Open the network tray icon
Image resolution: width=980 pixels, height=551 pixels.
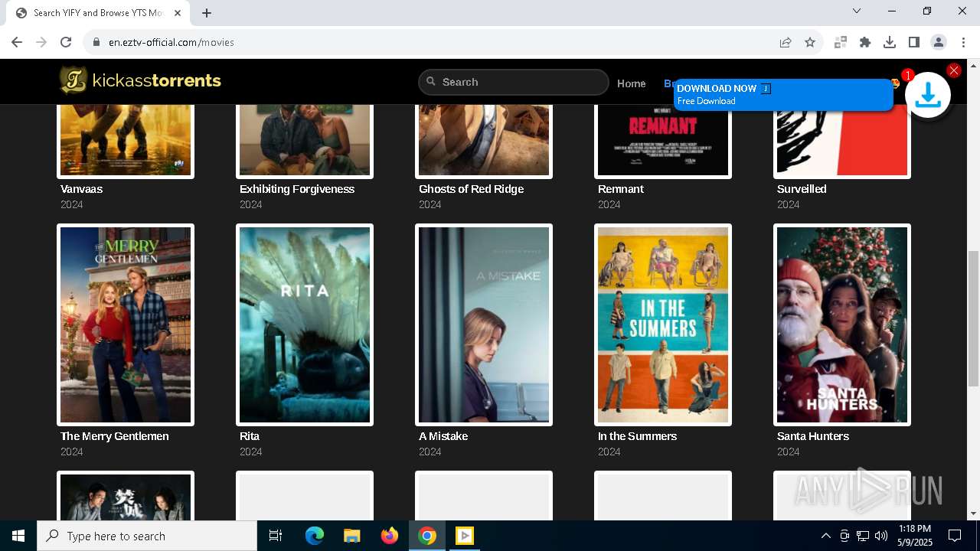click(863, 536)
